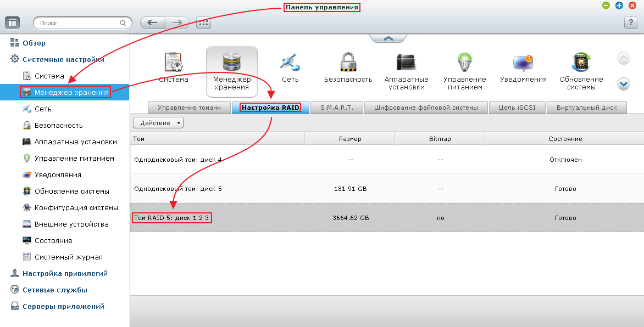
Task: Click the 181.91 GB size cell
Action: [x=351, y=189]
